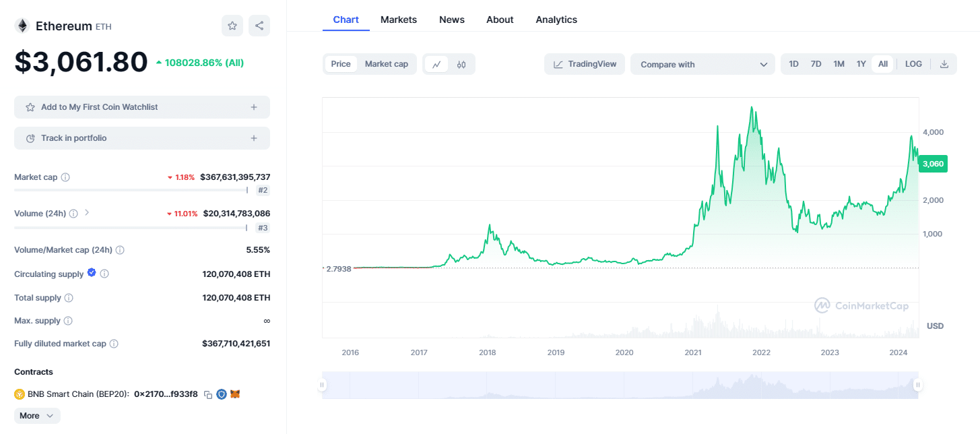This screenshot has width=980, height=434.
Task: Click the left handle of the range slider
Action: point(322,385)
